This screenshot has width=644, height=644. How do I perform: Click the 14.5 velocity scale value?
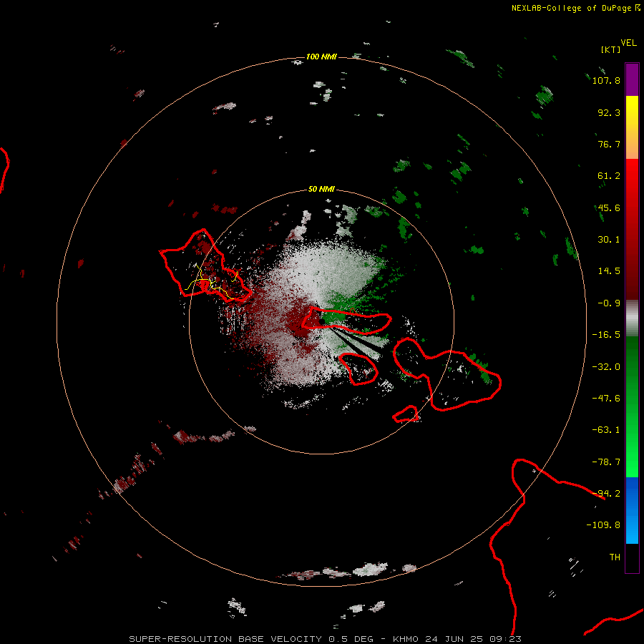click(609, 271)
